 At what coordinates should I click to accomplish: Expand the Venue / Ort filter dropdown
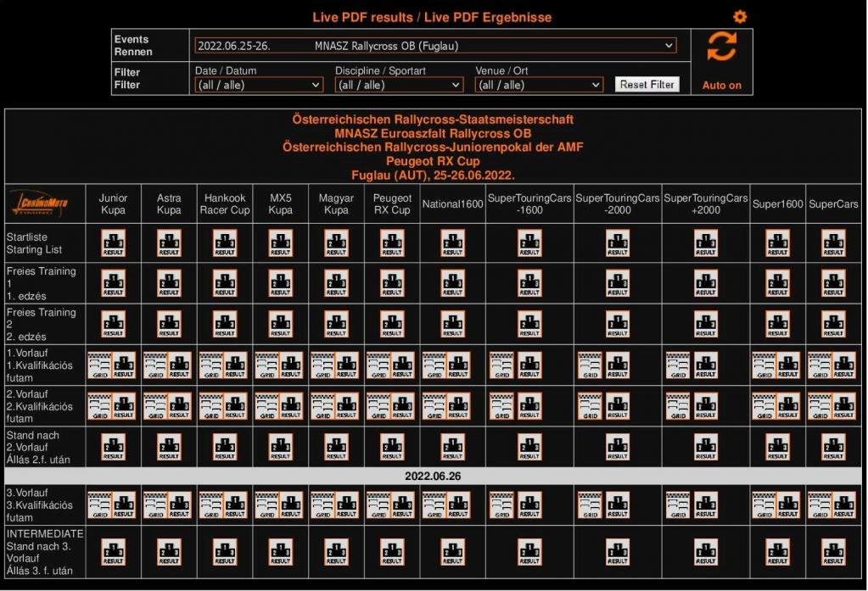(x=539, y=85)
